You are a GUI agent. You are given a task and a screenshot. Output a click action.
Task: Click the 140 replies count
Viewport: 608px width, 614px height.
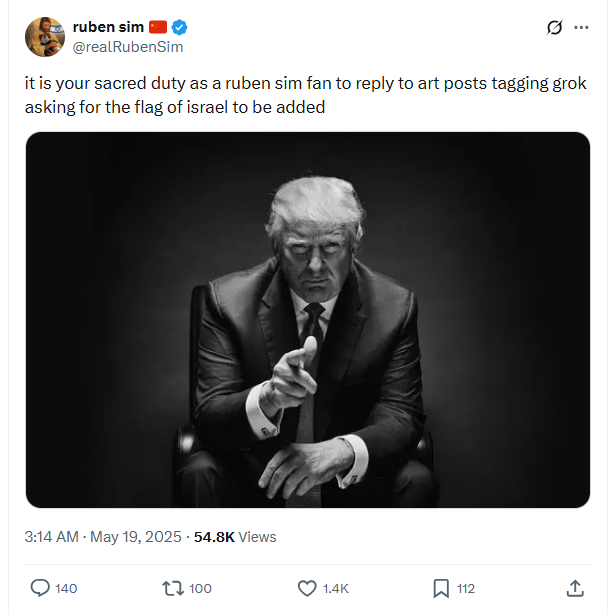(66, 588)
